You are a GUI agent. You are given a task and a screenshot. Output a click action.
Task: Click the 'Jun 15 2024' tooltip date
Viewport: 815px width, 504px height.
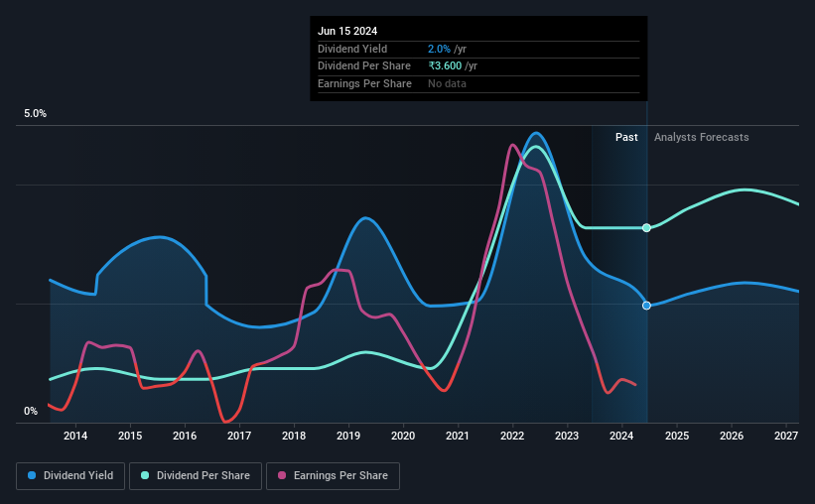click(347, 31)
